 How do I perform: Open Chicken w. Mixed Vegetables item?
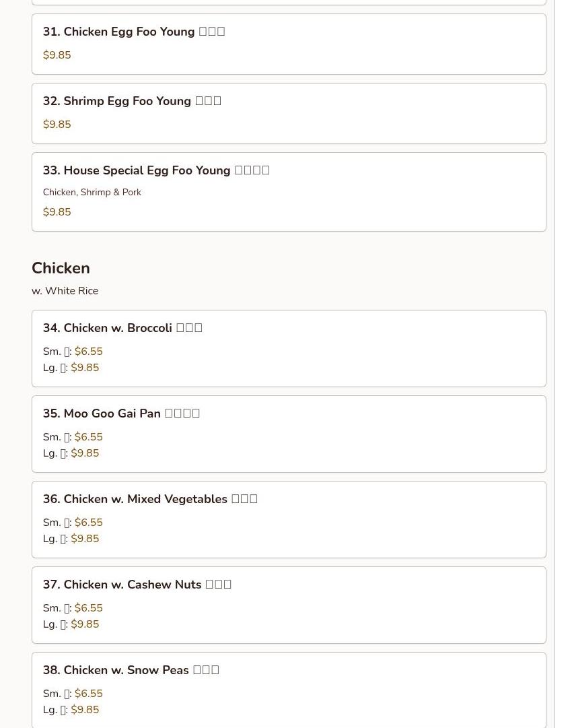289,519
